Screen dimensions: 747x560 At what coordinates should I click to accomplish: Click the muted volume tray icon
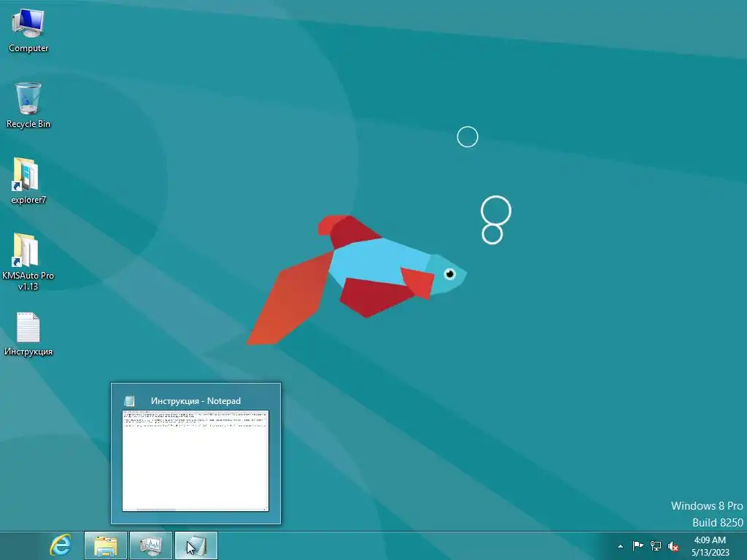673,546
